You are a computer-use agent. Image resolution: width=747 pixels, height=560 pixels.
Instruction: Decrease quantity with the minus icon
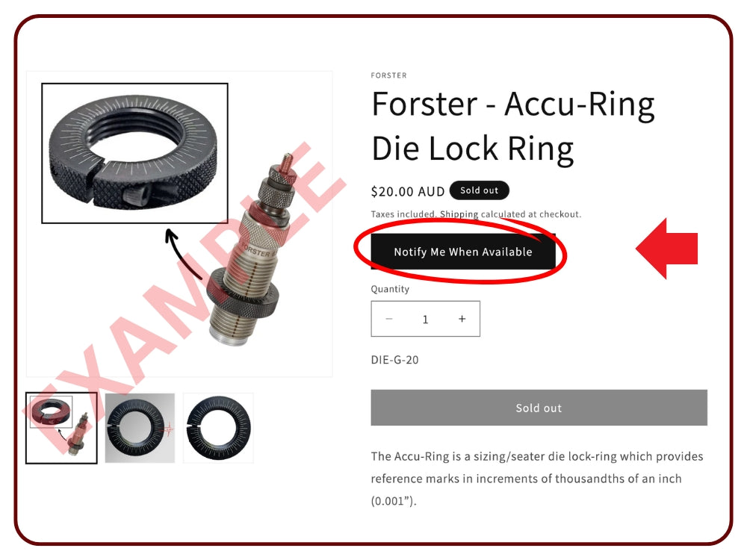[388, 319]
